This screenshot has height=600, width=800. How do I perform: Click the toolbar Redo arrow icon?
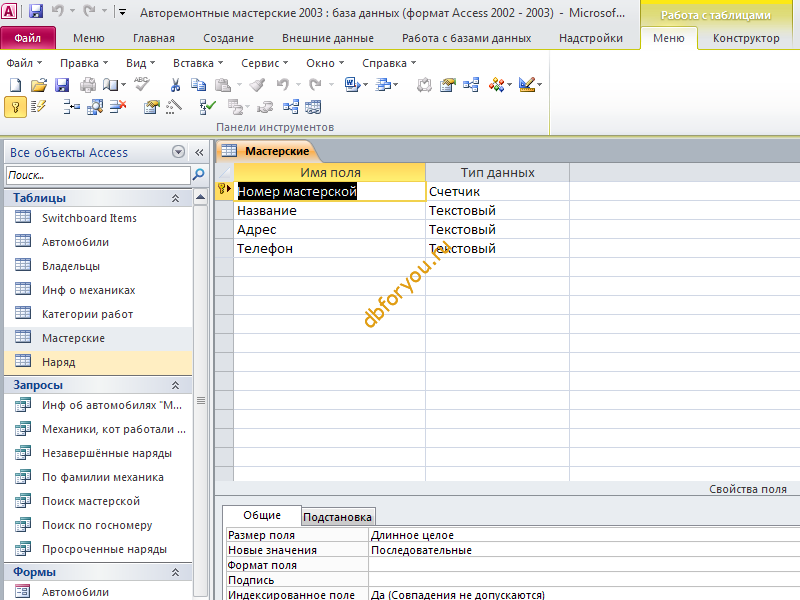coord(316,85)
